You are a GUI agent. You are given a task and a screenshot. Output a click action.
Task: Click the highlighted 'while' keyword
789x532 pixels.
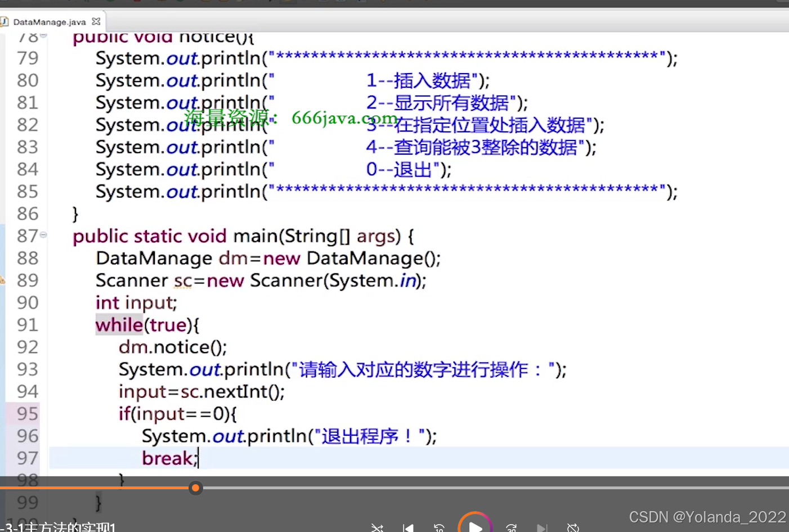click(x=119, y=324)
